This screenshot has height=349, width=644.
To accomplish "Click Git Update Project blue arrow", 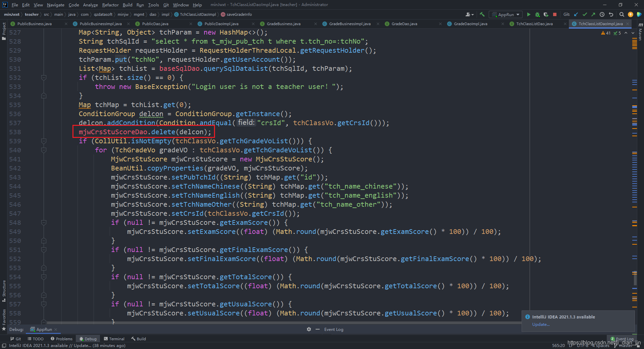I will 576,14.
